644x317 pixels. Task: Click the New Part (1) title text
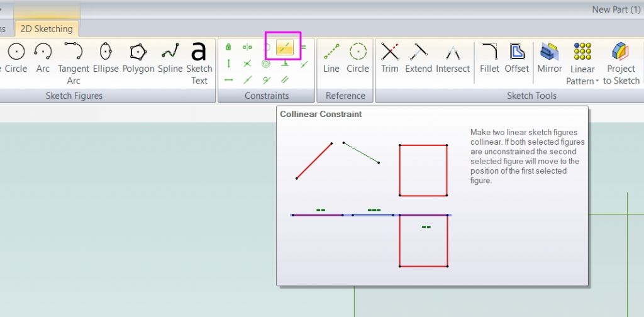616,9
